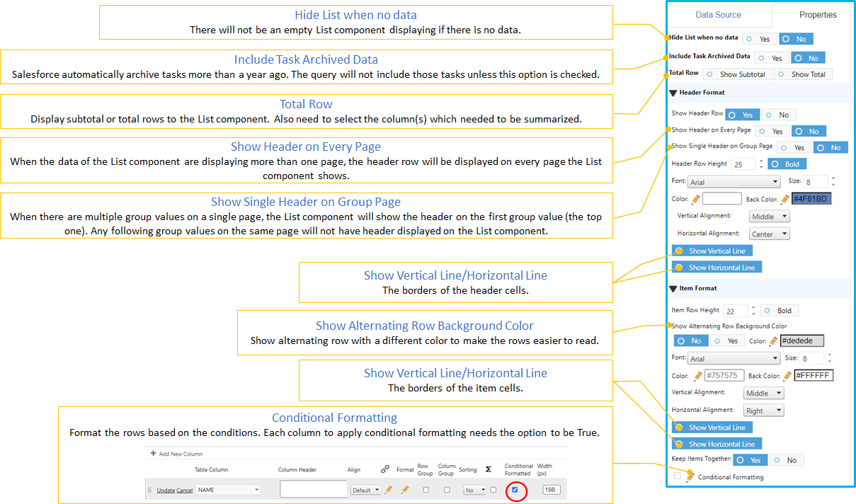This screenshot has height=504, width=856.
Task: Click the drag handle of the NAME row
Action: click(x=149, y=490)
